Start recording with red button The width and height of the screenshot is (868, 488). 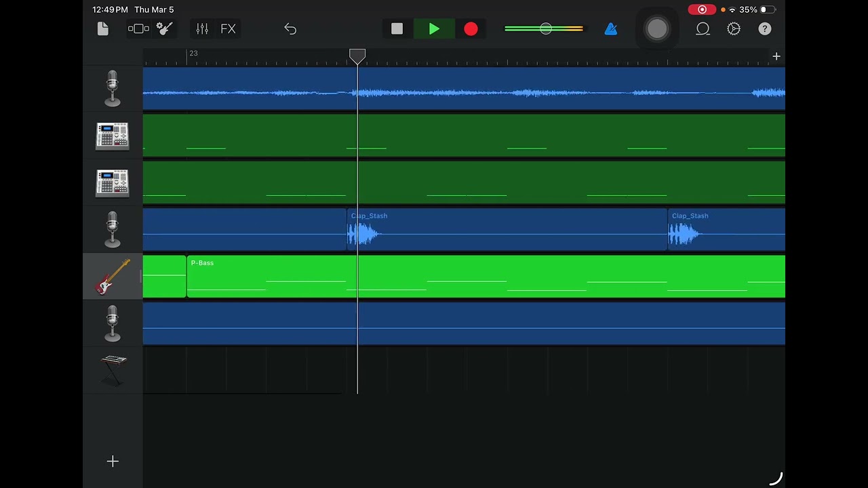pyautogui.click(x=471, y=28)
